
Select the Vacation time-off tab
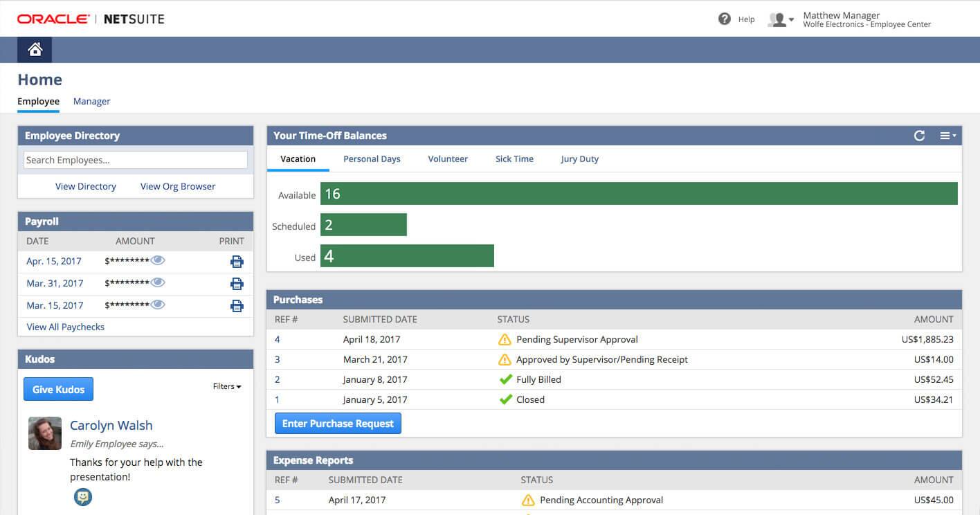(x=298, y=159)
